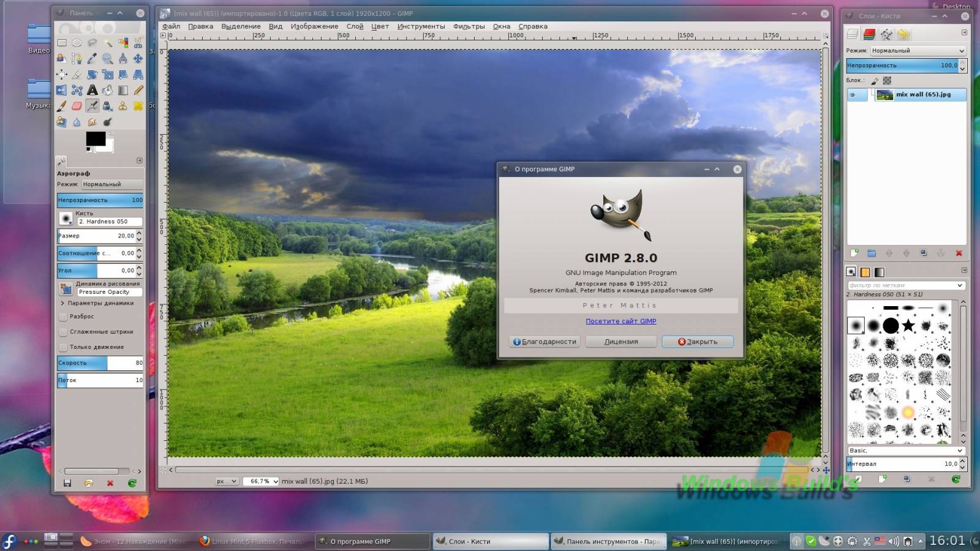Screen dimensions: 980x551
Task: Switch to the Channels tab
Action: point(869,35)
